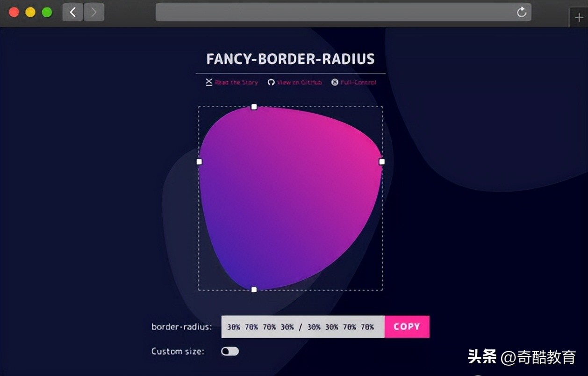This screenshot has width=588, height=376.
Task: Click the border-radius: label
Action: click(182, 327)
